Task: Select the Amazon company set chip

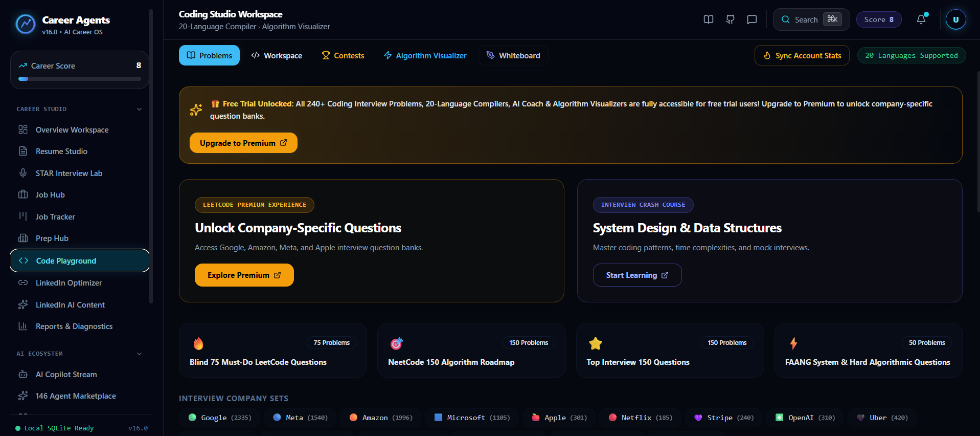Action: 380,418
